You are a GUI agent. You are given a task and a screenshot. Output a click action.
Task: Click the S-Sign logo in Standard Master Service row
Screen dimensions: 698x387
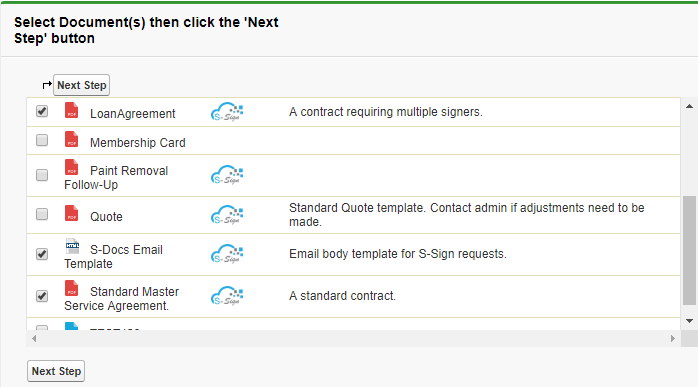point(227,296)
